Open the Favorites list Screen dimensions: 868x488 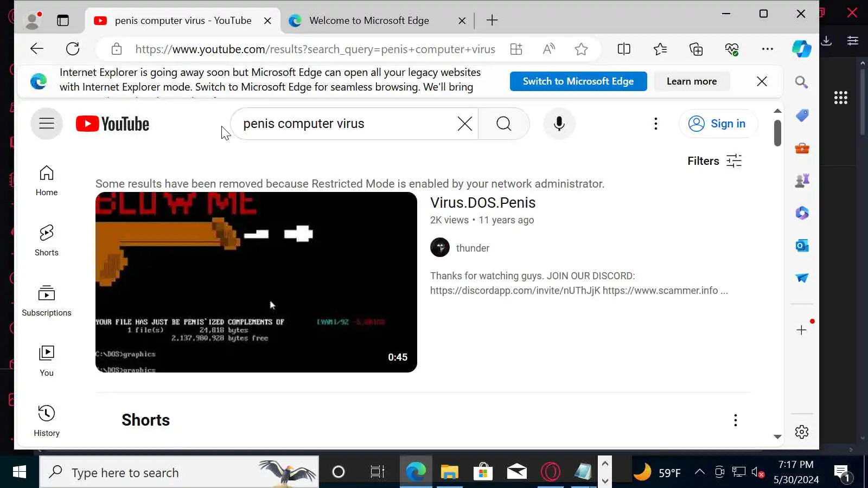660,49
